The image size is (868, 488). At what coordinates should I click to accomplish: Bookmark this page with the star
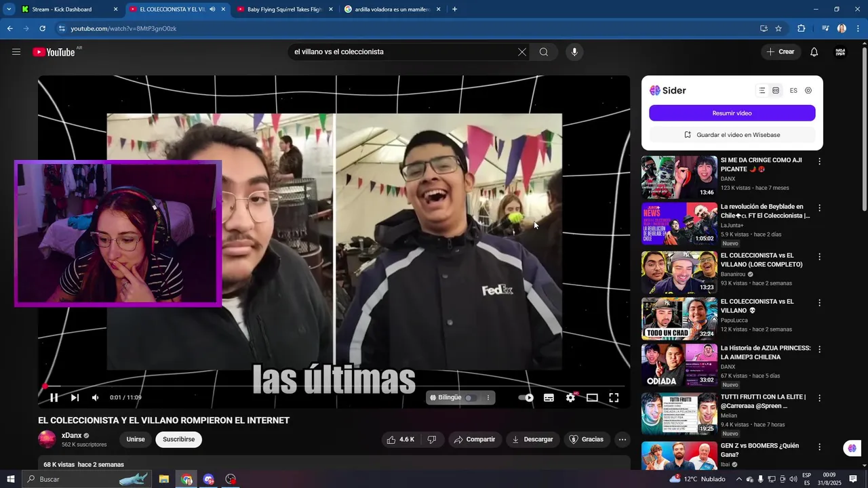pyautogui.click(x=778, y=28)
